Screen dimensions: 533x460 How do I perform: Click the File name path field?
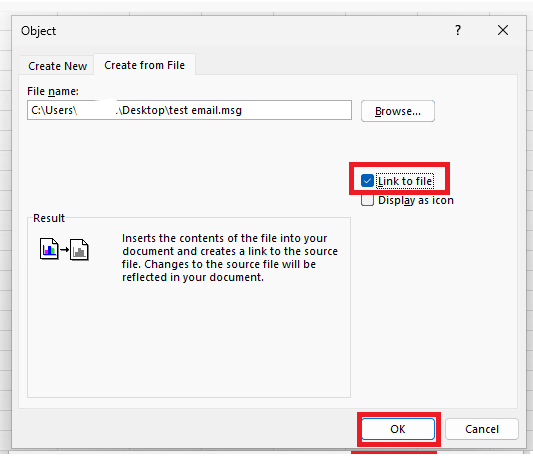[189, 110]
